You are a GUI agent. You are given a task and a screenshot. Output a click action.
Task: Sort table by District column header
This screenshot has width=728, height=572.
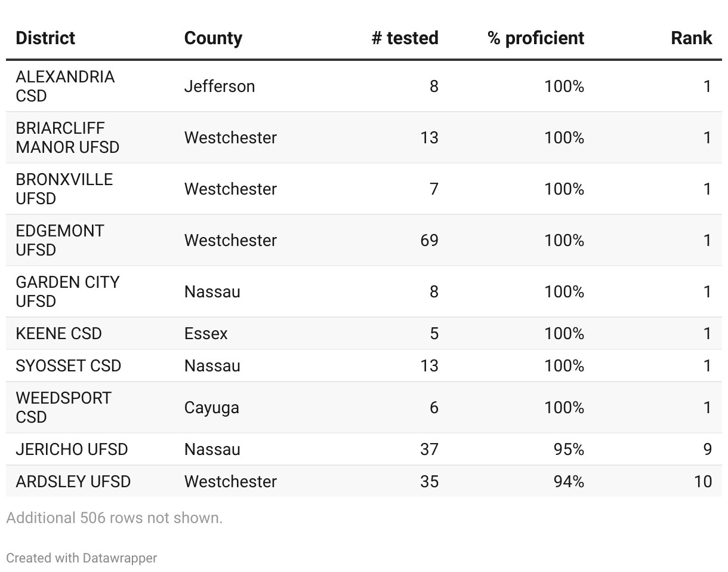tap(45, 38)
